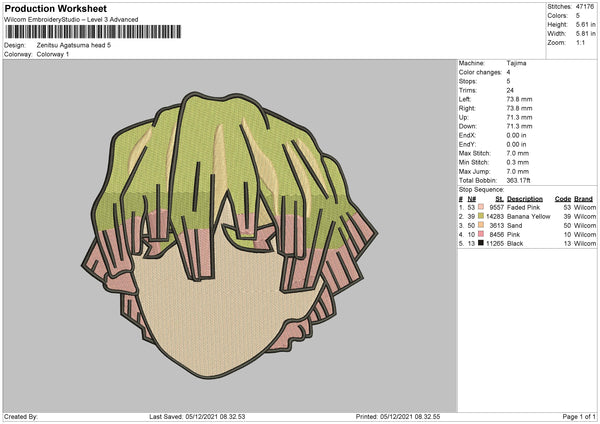This screenshot has width=600, height=424.
Task: Click the 'Stops:' label
Action: click(x=468, y=81)
